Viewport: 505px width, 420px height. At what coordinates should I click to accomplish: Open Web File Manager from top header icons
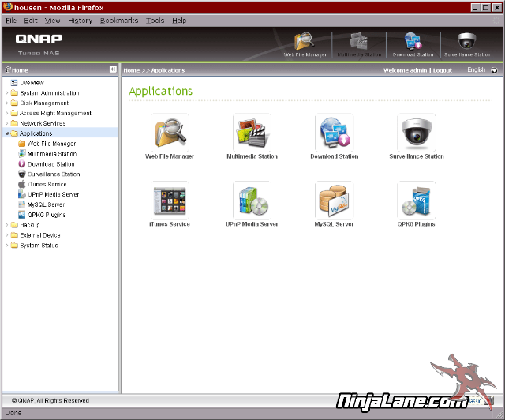coord(305,44)
